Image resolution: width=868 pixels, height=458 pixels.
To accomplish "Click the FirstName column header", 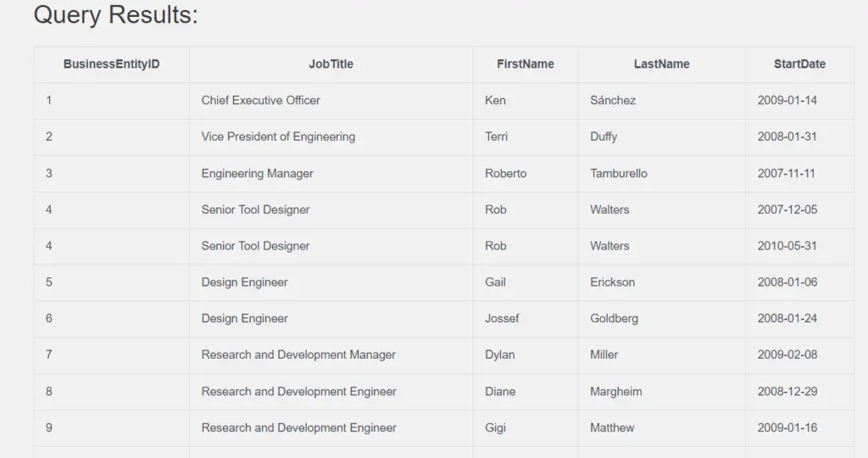I will tap(525, 64).
